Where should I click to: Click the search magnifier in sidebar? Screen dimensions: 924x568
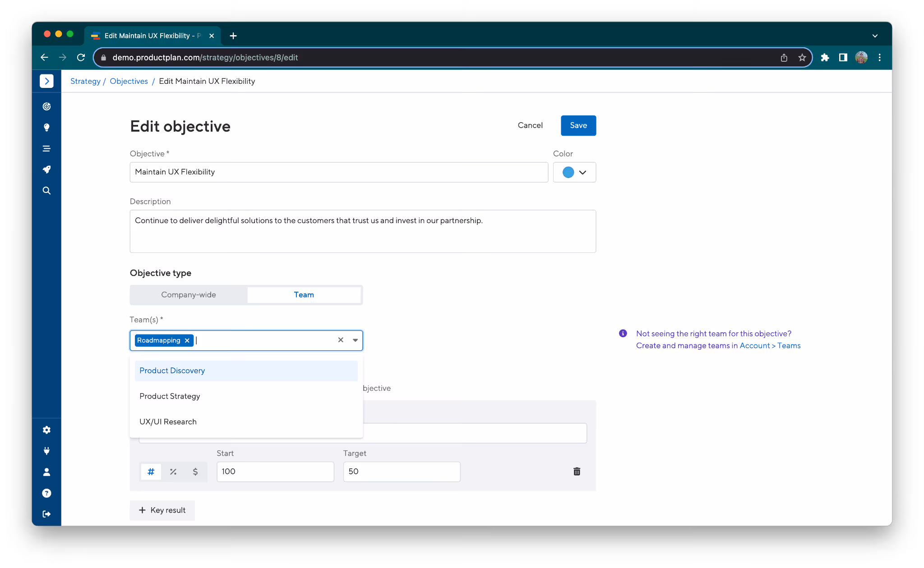(x=46, y=191)
